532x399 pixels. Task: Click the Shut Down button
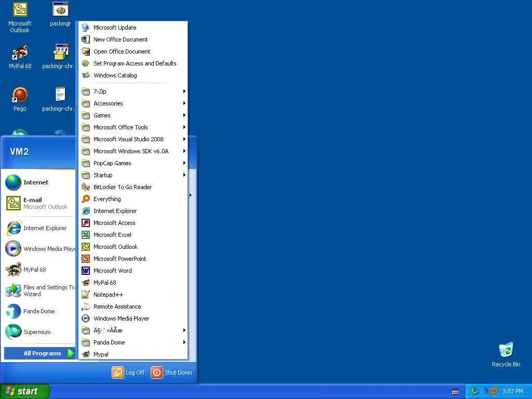click(x=171, y=373)
